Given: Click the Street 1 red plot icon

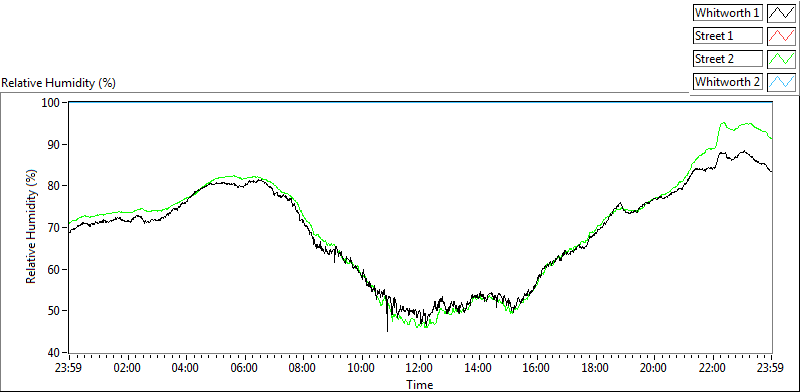Looking at the screenshot, I should pos(782,36).
